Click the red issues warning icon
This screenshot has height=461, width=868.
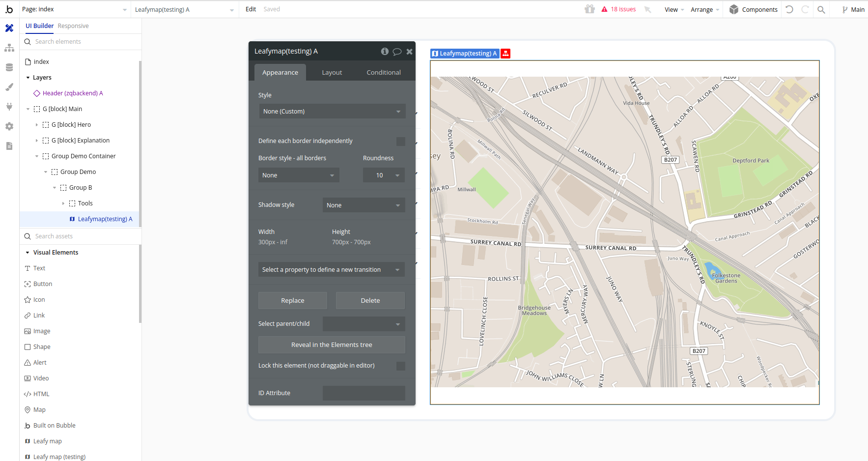(x=605, y=9)
